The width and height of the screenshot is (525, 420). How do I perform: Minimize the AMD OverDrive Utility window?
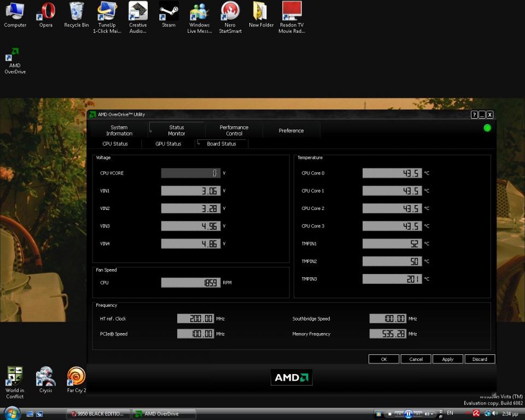coord(482,115)
